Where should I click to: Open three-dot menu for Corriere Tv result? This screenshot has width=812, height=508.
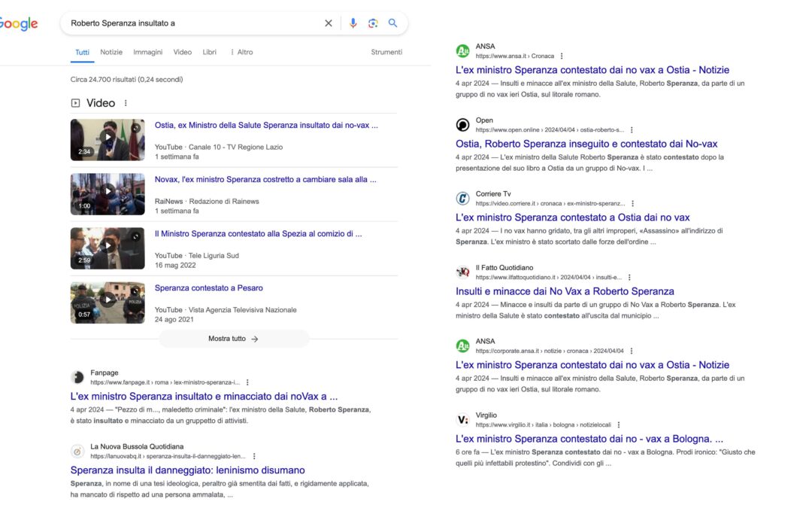point(633,204)
